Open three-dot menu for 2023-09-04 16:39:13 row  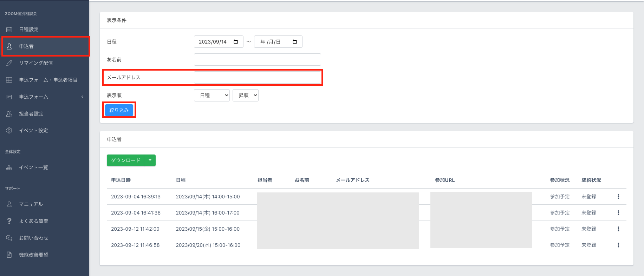click(618, 197)
